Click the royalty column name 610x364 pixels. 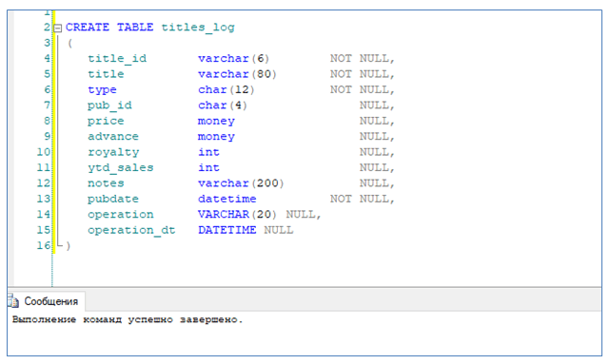tap(113, 152)
